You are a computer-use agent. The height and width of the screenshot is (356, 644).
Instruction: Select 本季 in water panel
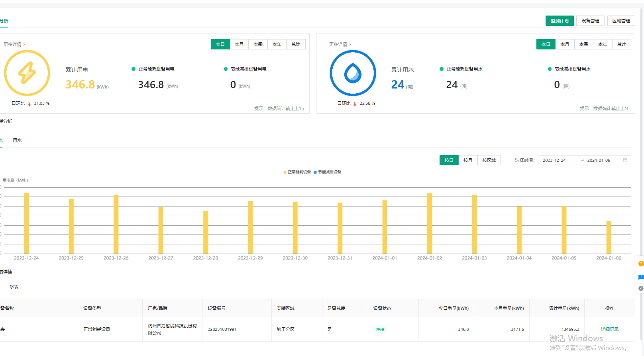584,44
